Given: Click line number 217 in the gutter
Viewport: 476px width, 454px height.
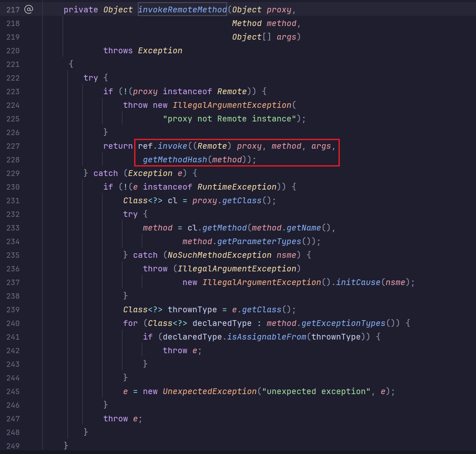Looking at the screenshot, I should 13,10.
